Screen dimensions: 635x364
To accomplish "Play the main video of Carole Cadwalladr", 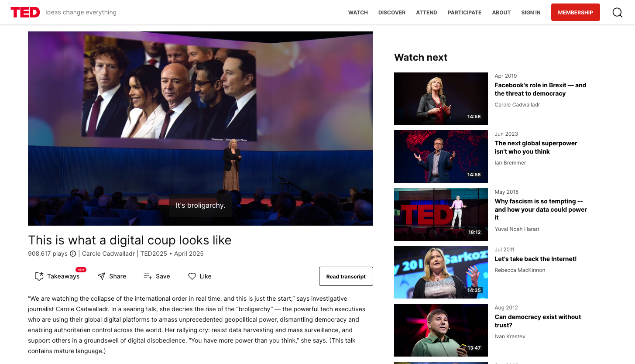I will 200,128.
